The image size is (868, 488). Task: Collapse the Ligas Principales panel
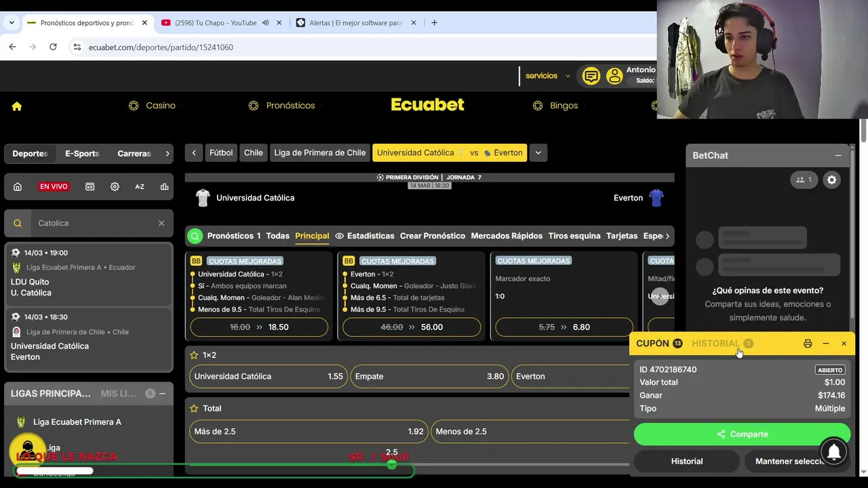click(x=162, y=393)
